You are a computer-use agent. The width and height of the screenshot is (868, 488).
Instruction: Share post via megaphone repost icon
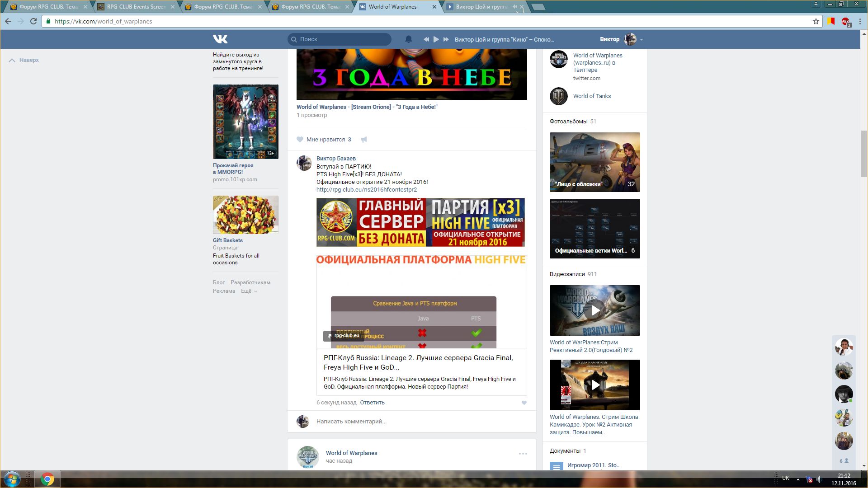(363, 140)
